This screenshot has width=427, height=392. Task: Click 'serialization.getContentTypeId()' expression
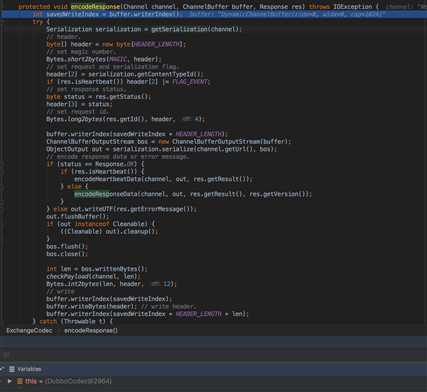[145, 74]
